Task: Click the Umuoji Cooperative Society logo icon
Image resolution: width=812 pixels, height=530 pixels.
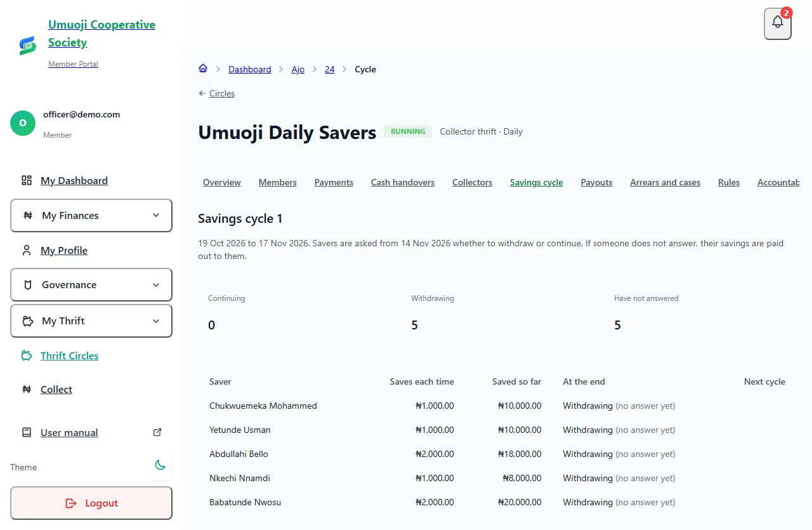Action: (27, 45)
